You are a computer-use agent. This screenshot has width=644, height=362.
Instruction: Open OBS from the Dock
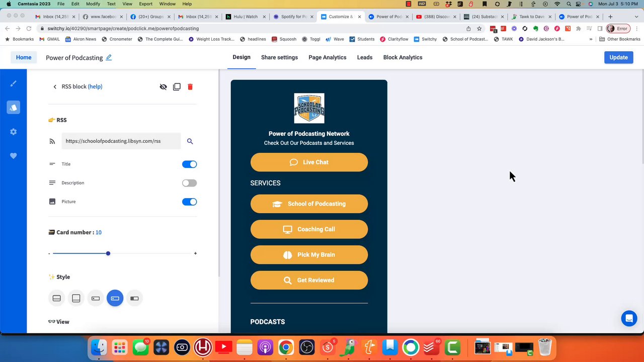point(306,347)
